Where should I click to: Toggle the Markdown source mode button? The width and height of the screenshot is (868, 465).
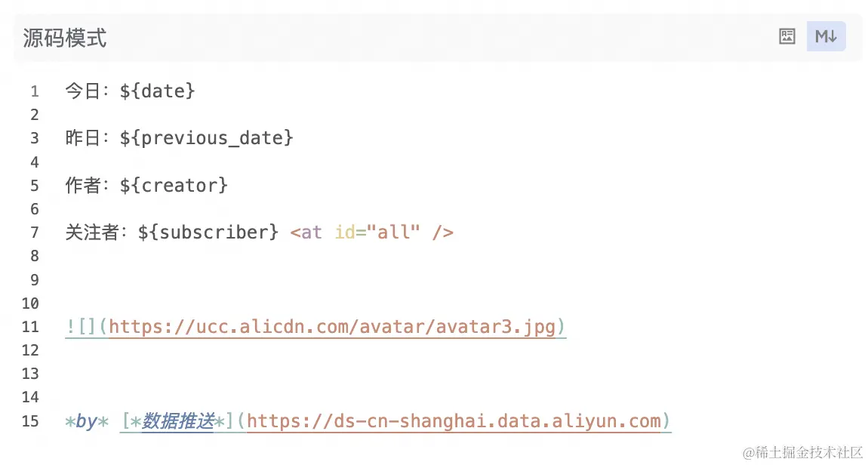pyautogui.click(x=826, y=36)
